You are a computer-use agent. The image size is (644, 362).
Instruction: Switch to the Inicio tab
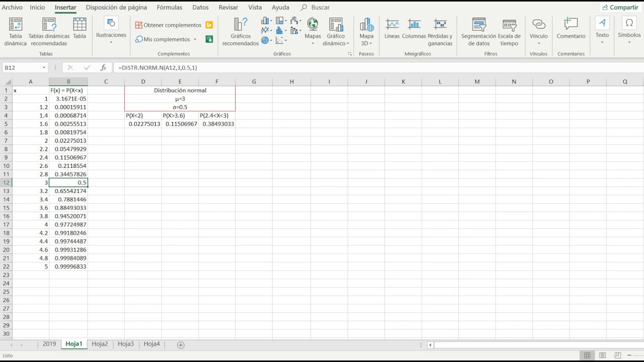pos(37,8)
